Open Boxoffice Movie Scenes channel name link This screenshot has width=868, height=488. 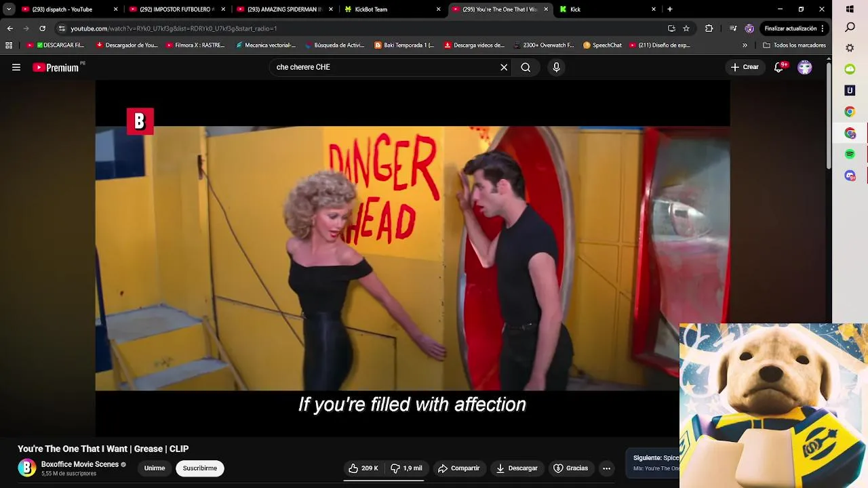tap(80, 464)
